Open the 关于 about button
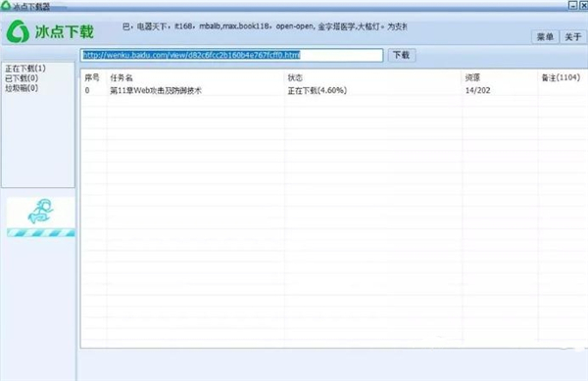 tap(573, 36)
